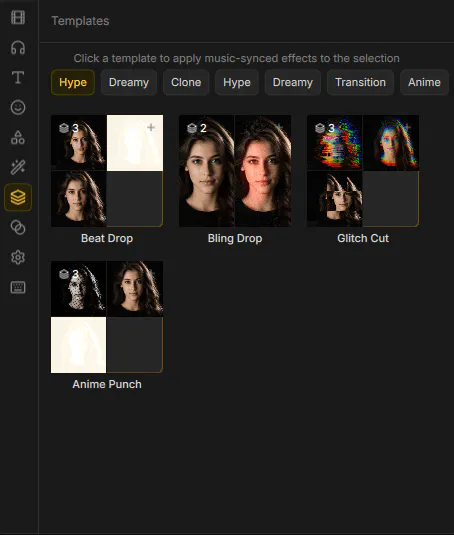Open the media film-strip panel in sidebar
This screenshot has width=454, height=535.
[18, 17]
